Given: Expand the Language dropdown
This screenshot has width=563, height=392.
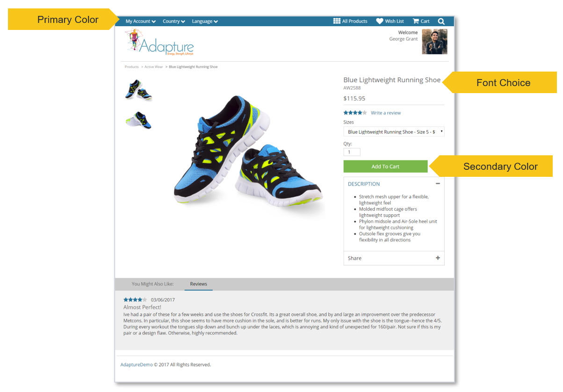Looking at the screenshot, I should (x=205, y=21).
